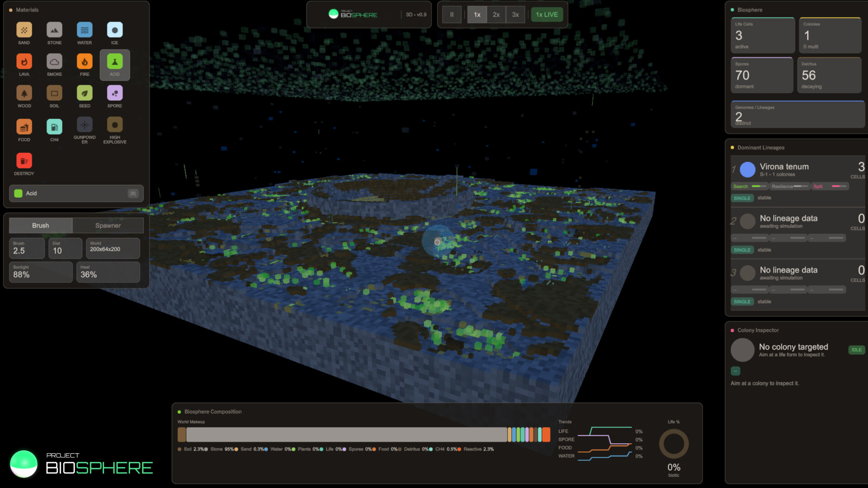Click the IDLE badge in Colony Inspector
The width and height of the screenshot is (868, 488).
(856, 350)
